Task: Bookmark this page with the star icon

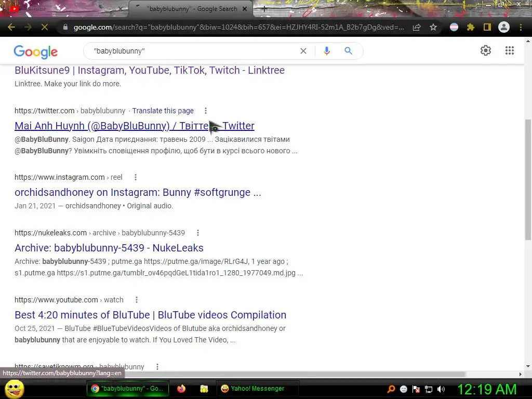Action: (433, 27)
